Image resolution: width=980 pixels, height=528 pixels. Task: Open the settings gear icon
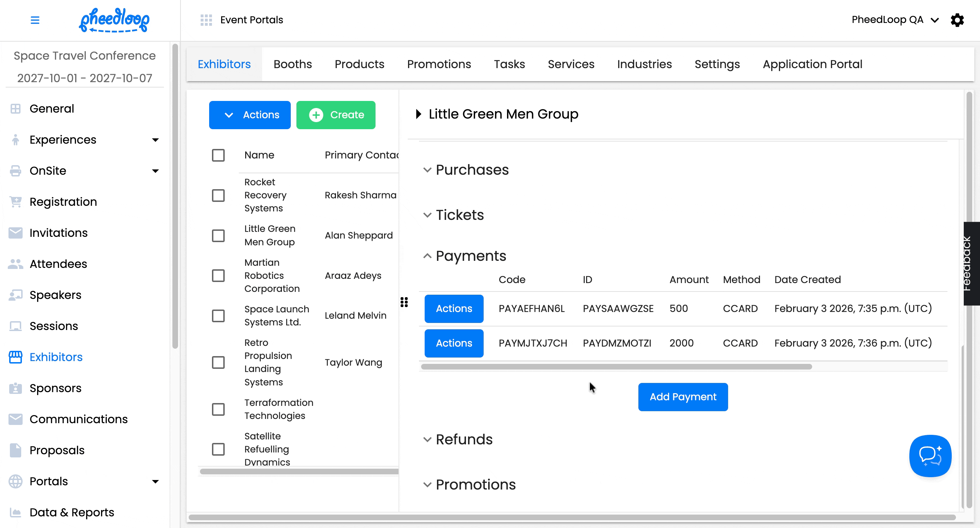tap(957, 20)
